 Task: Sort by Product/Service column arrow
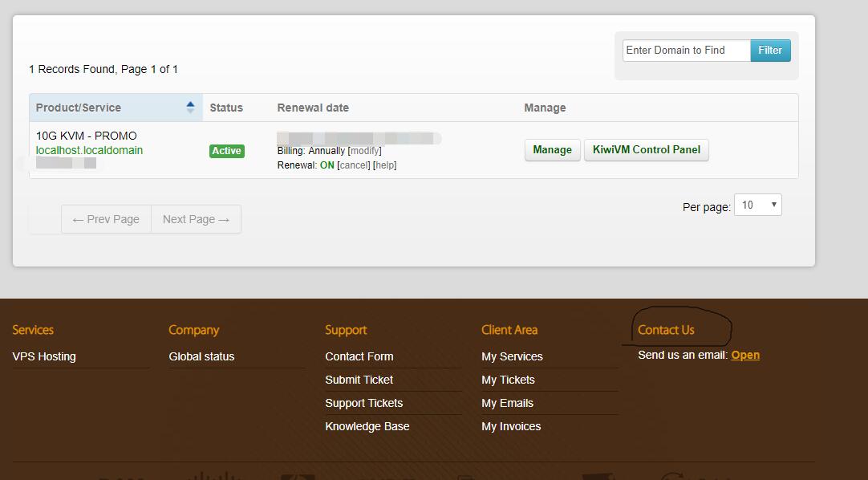click(190, 107)
